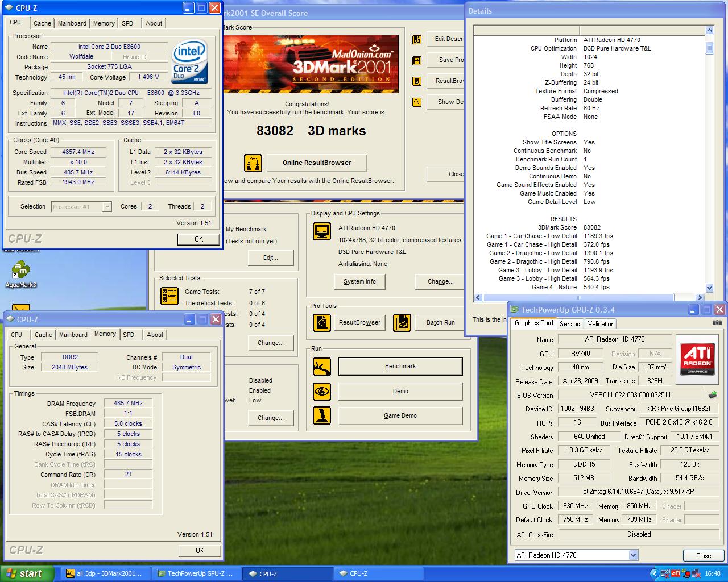Click the Demo eye icon
The height and width of the screenshot is (582, 728).
322,392
